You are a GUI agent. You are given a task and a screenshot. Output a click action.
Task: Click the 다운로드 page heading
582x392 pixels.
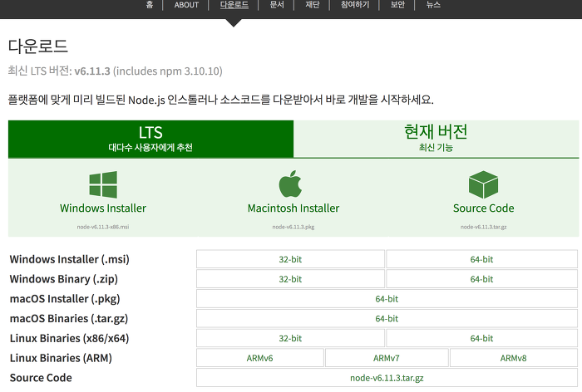[38, 47]
